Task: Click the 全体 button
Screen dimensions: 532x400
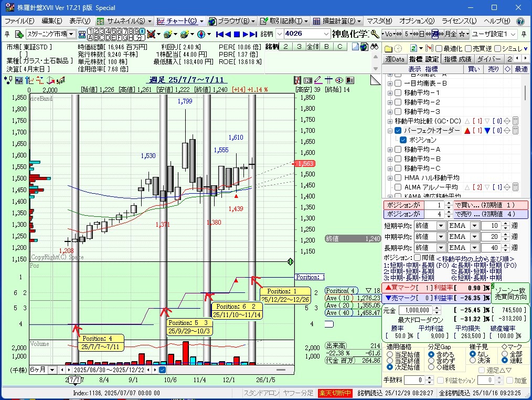Action: point(313,47)
